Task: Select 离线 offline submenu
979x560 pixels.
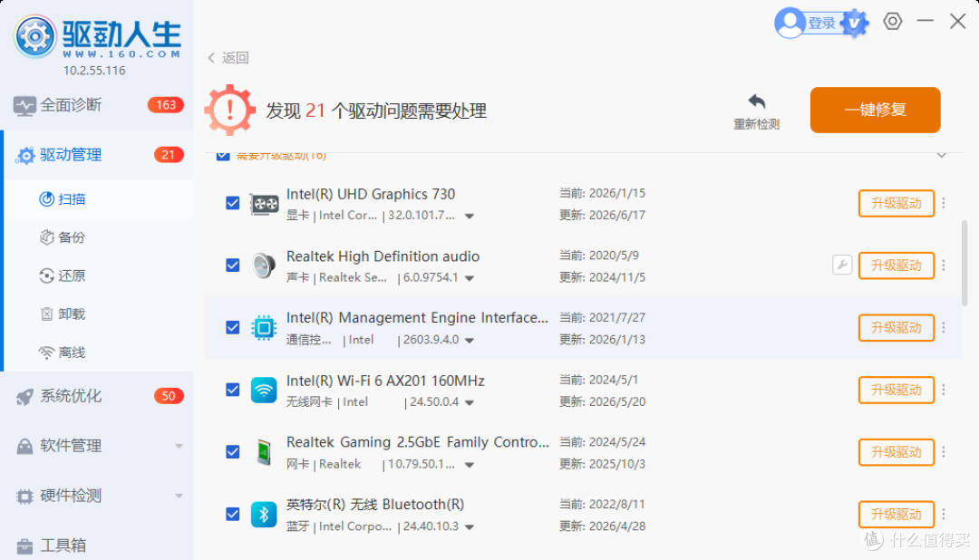Action: (99, 352)
